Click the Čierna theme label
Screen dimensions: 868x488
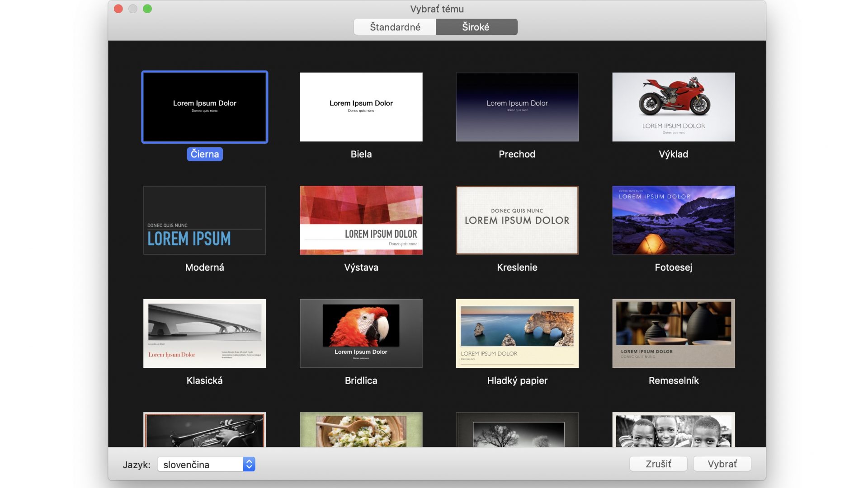pyautogui.click(x=205, y=154)
